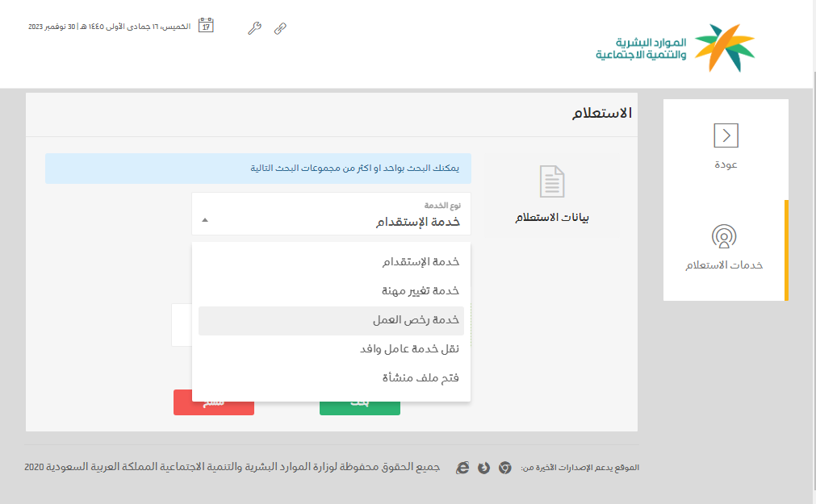Click the Internet Explorer icon in footer
The image size is (816, 504).
[x=462, y=468]
